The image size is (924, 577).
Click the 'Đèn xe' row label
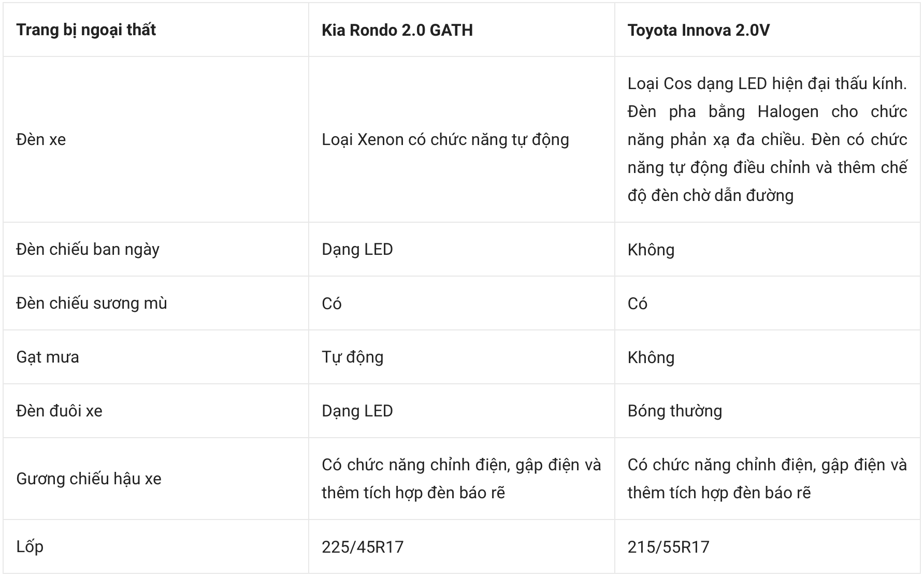pyautogui.click(x=41, y=139)
